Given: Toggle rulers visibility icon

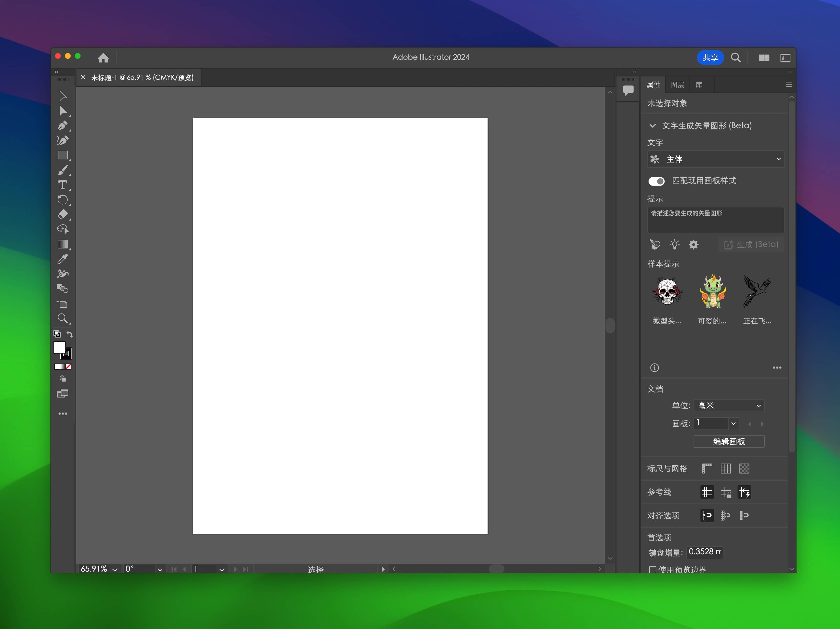Looking at the screenshot, I should (x=707, y=468).
